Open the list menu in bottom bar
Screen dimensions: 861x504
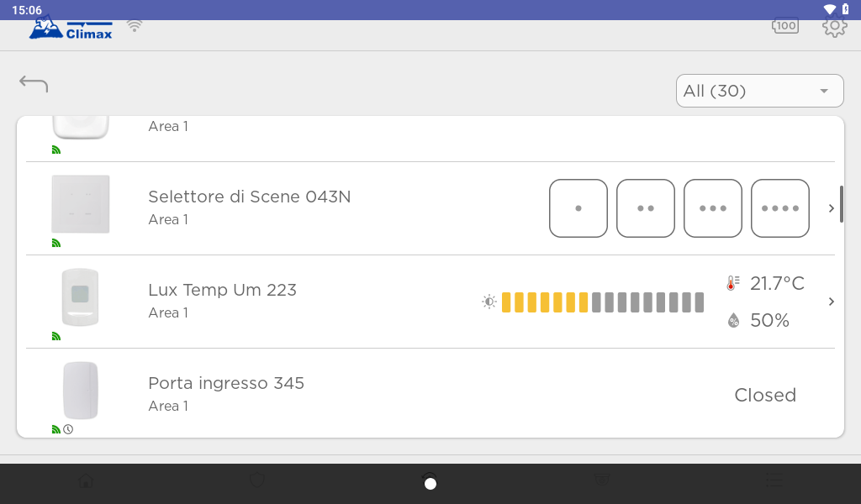(774, 481)
